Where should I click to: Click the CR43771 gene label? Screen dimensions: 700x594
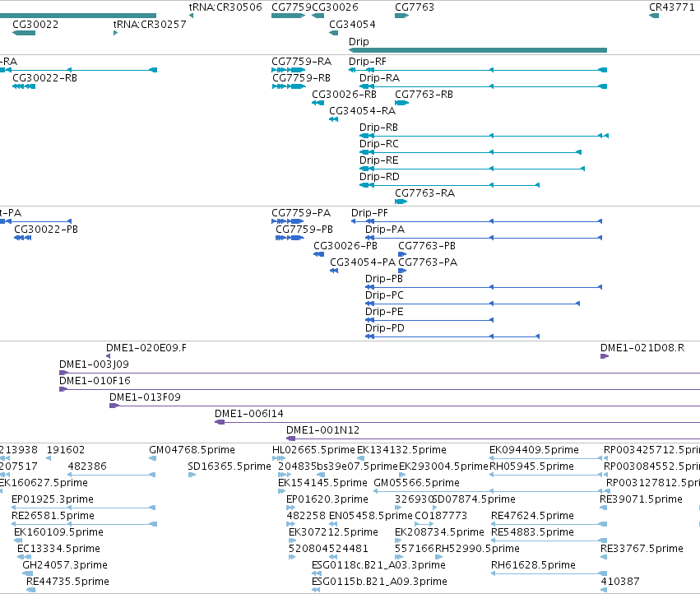(x=671, y=7)
